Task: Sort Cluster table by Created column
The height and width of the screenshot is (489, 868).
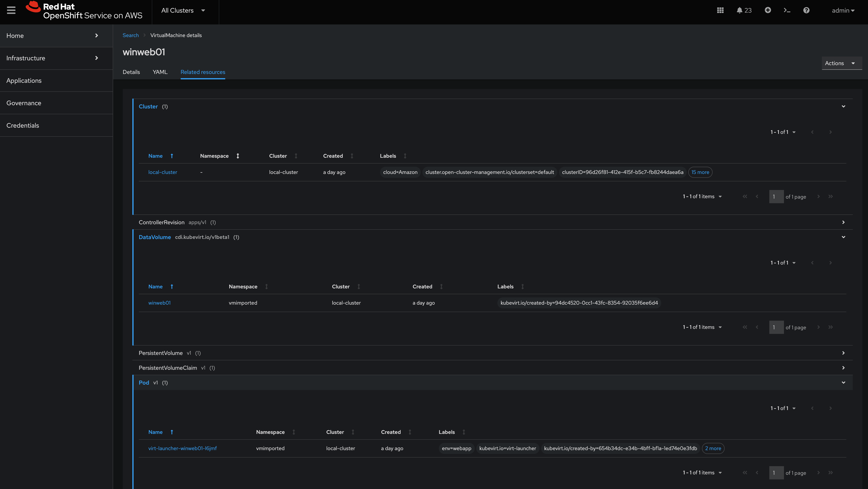Action: (352, 156)
